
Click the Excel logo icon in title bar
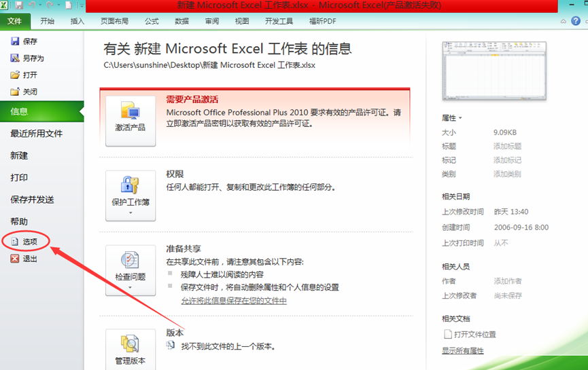(x=5, y=5)
